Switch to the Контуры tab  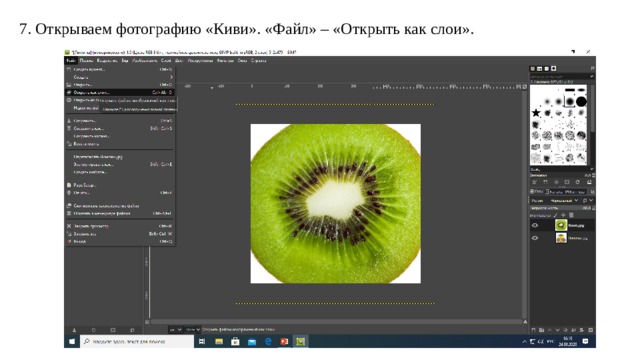(575, 191)
